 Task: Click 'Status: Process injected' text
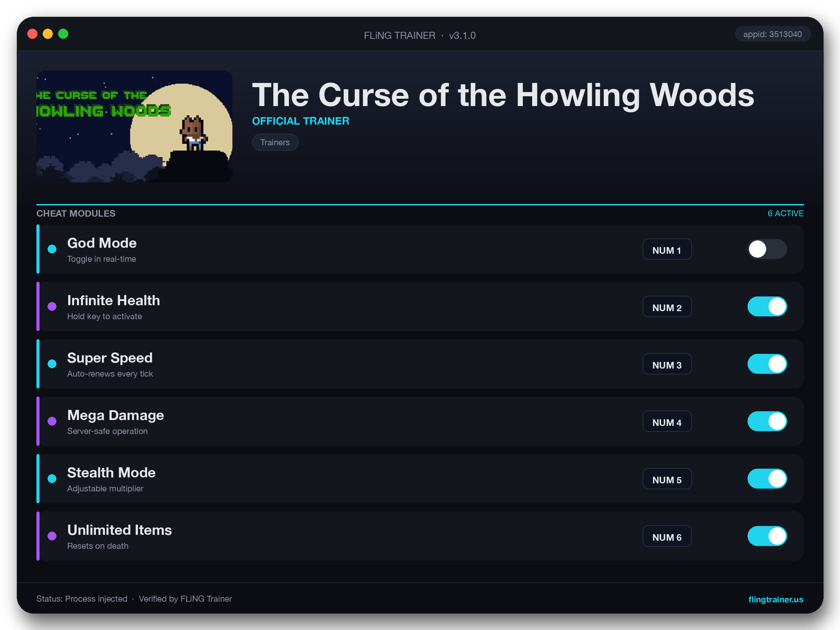tap(82, 599)
